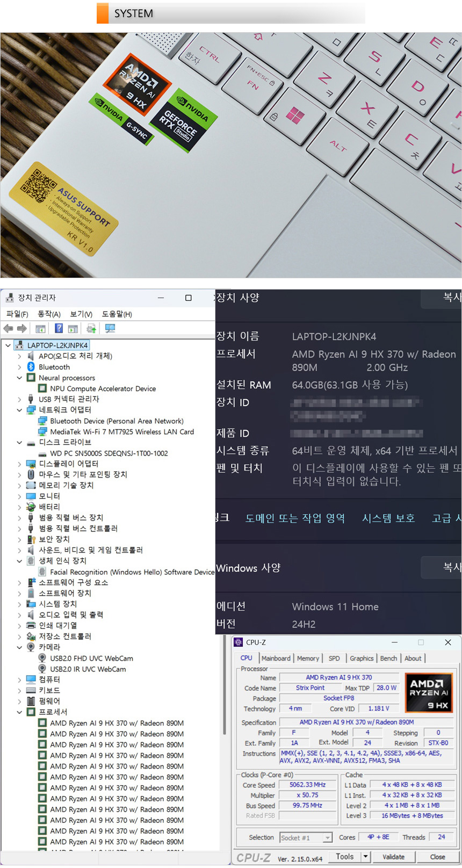Click the show/hide action pane toolbar icon
The width and height of the screenshot is (462, 868).
(x=73, y=328)
